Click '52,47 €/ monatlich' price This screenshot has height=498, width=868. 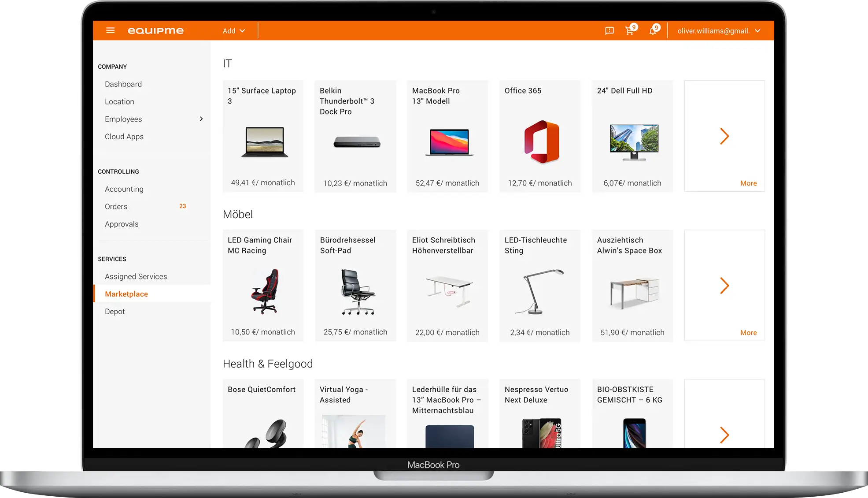(447, 183)
